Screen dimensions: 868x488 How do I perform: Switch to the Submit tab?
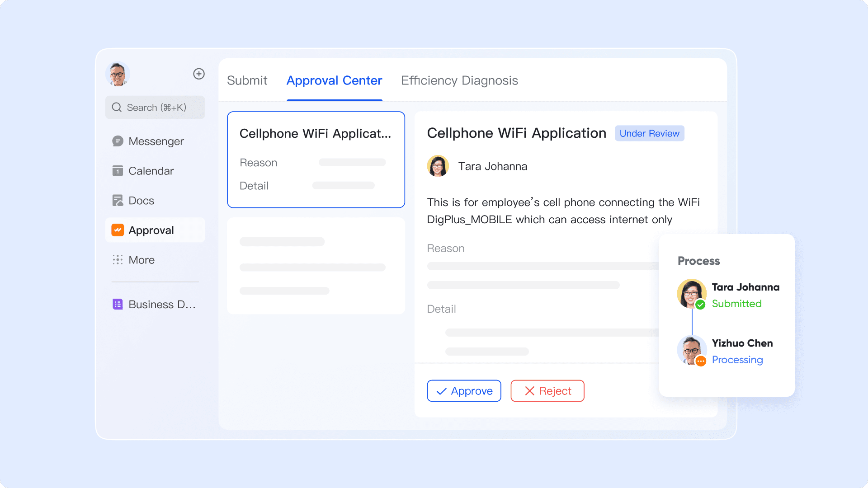(x=247, y=80)
